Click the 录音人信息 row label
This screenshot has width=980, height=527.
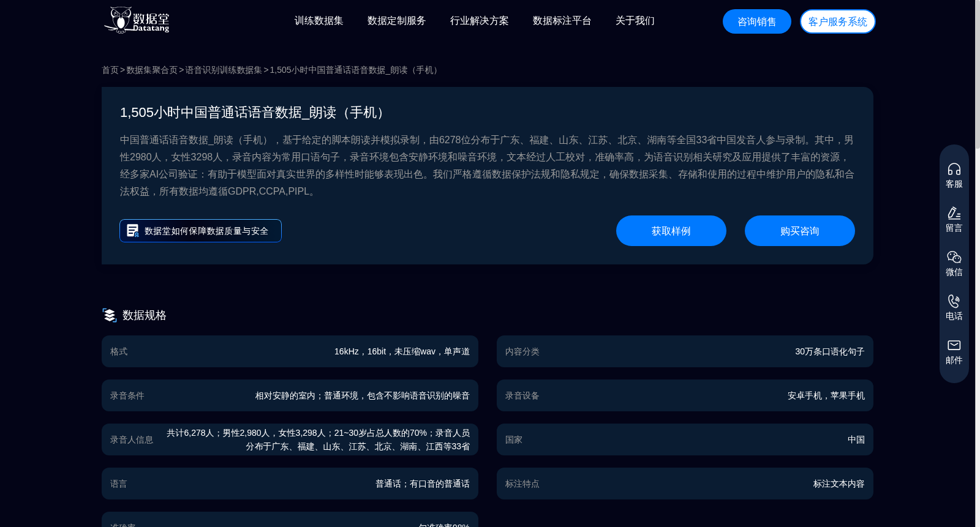(132, 439)
